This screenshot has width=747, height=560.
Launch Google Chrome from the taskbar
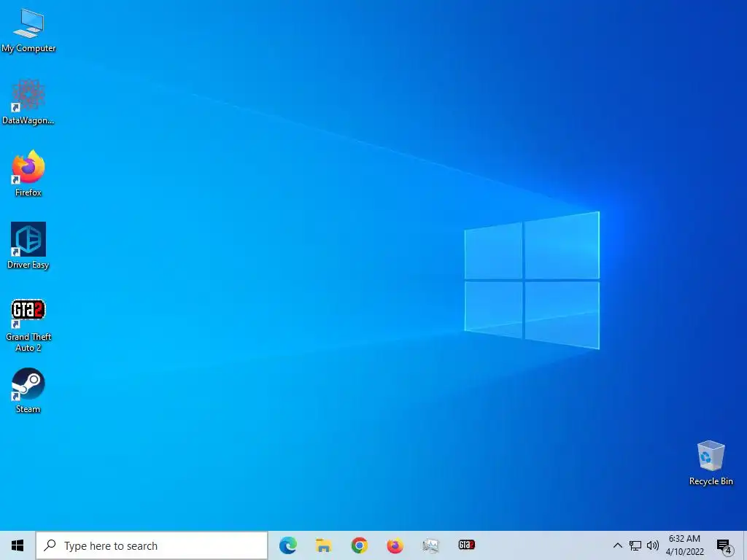click(x=359, y=545)
